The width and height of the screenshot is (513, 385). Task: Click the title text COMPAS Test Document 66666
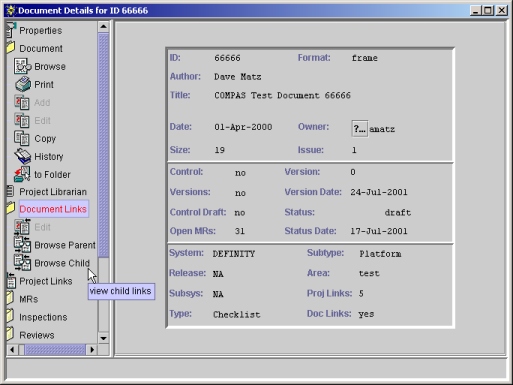(x=282, y=96)
